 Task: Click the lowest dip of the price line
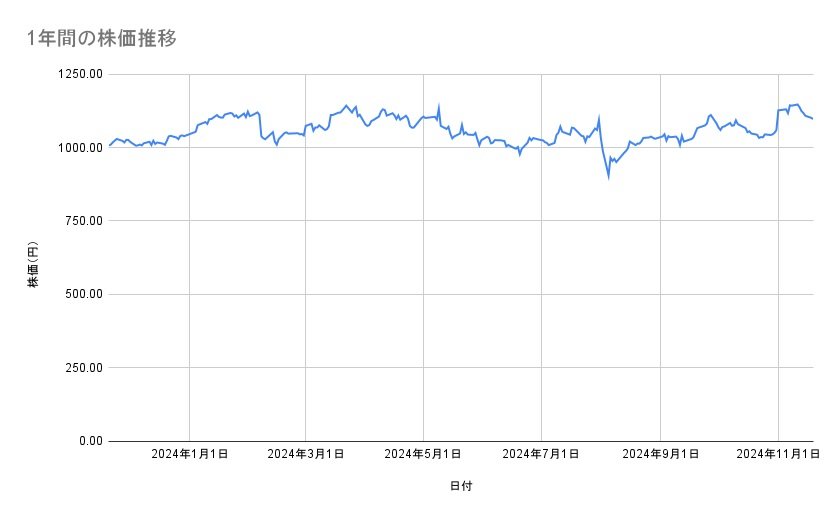pos(608,177)
